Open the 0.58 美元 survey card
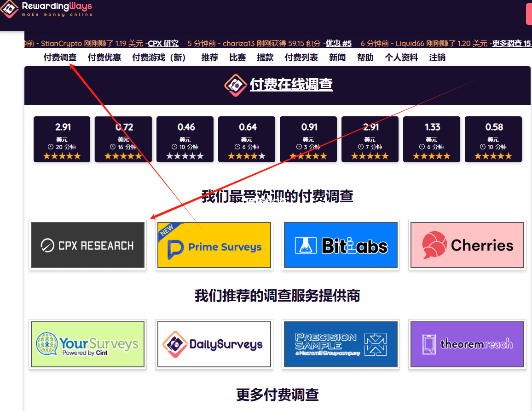The width and height of the screenshot is (532, 411). tap(493, 139)
